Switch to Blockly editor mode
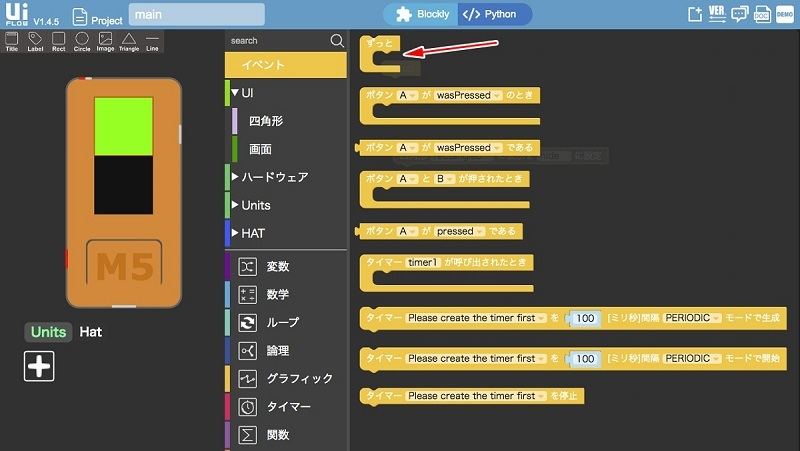The image size is (800, 451). (x=421, y=15)
